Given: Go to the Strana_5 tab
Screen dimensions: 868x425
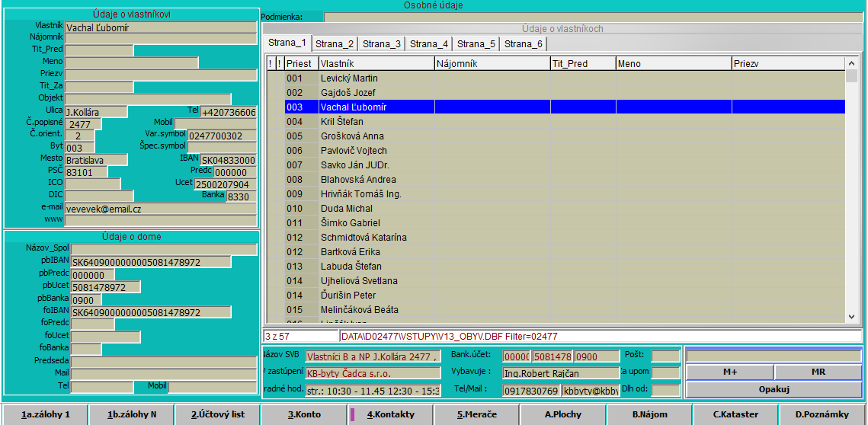Looking at the screenshot, I should click(x=476, y=44).
